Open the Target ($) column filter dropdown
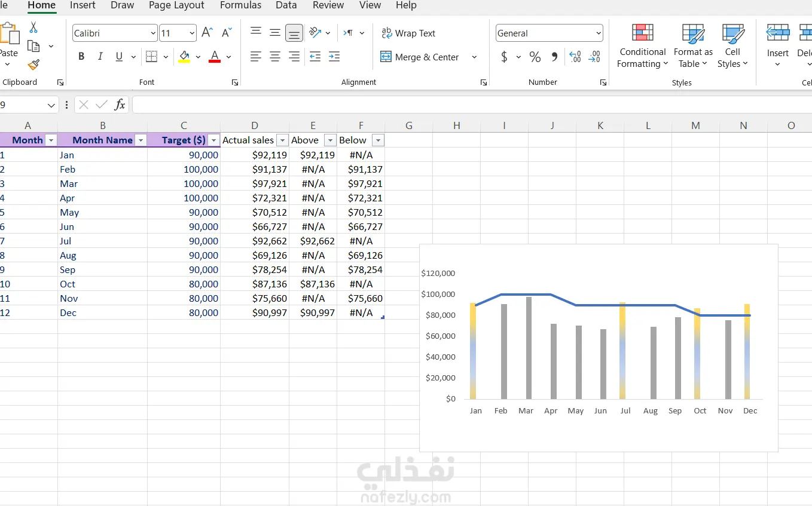Screen dimensions: 812x506 213,140
